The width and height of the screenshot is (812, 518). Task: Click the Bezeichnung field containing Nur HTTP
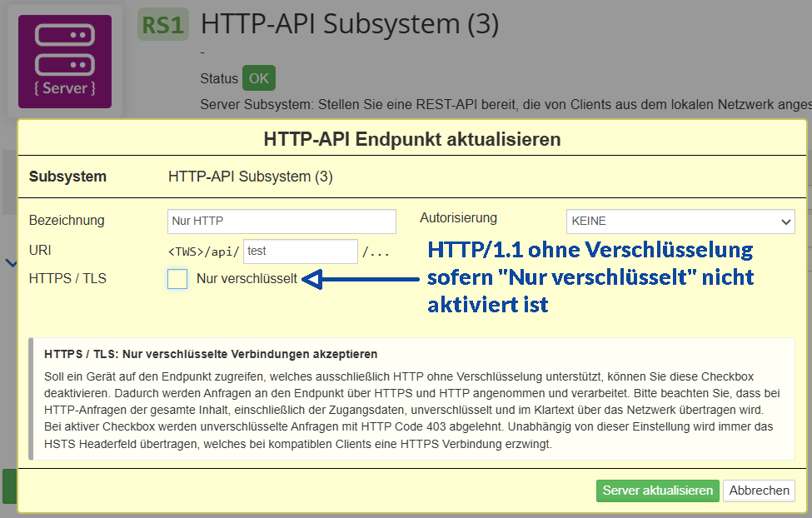point(281,222)
